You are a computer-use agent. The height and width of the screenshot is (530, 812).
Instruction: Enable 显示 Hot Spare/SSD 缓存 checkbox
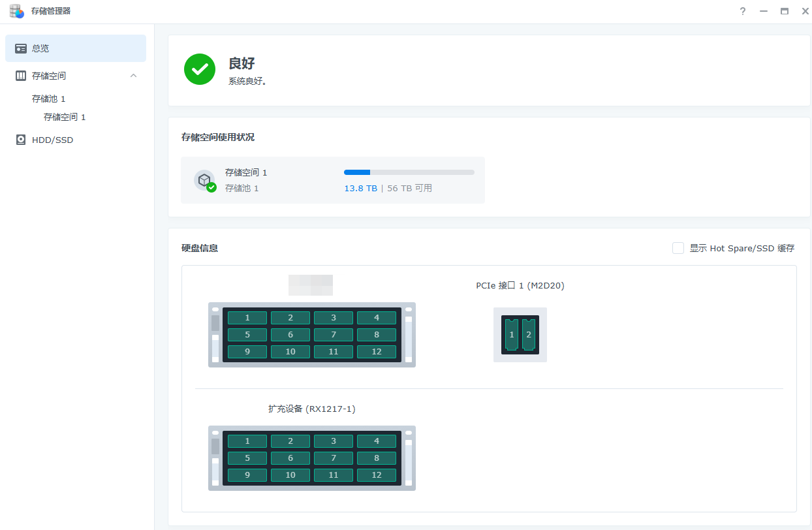678,248
